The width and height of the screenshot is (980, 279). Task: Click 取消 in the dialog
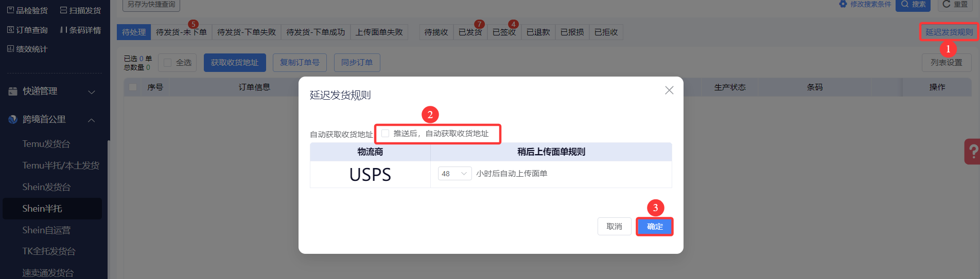point(615,226)
